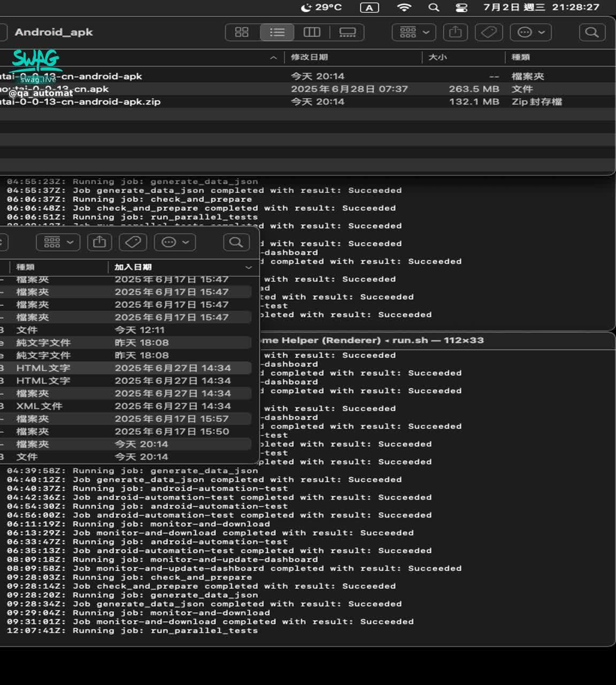Screen dimensions: 616x685
Task: Switch Android_apk window to icon view
Action: pyautogui.click(x=242, y=32)
